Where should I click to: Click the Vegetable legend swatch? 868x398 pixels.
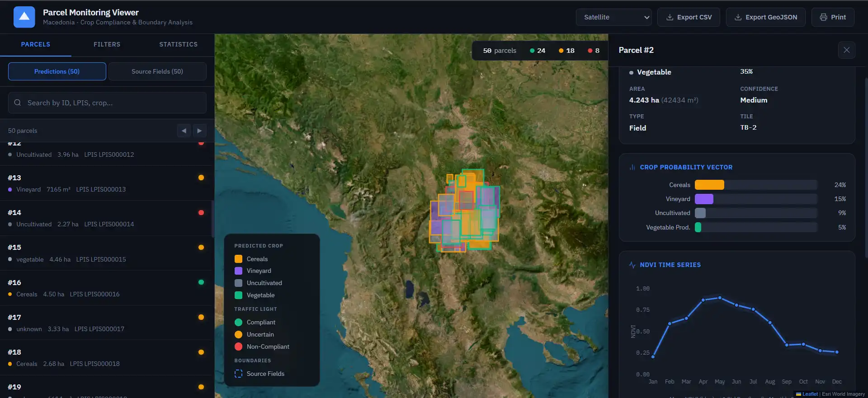coord(238,295)
